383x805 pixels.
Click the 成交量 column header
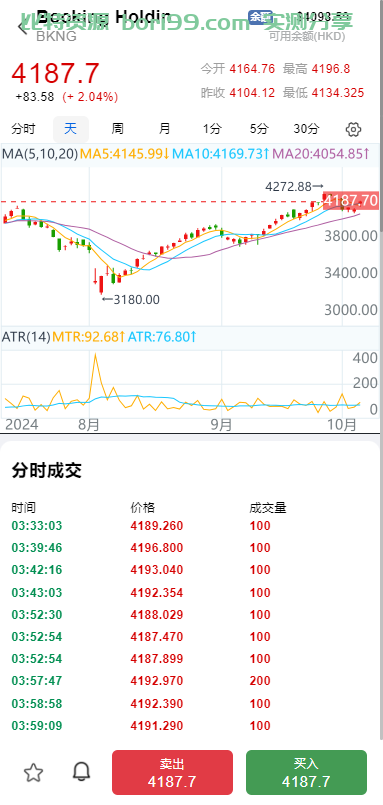[268, 508]
